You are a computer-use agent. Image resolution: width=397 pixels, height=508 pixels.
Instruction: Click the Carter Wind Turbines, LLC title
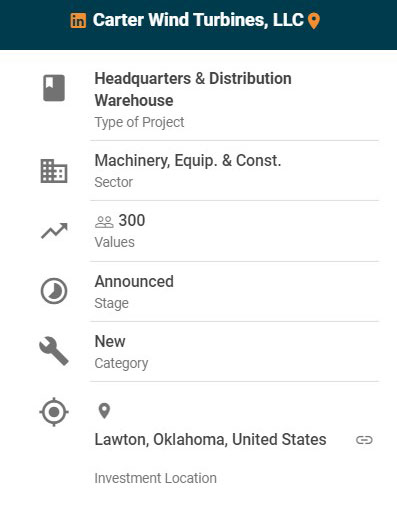pos(198,20)
